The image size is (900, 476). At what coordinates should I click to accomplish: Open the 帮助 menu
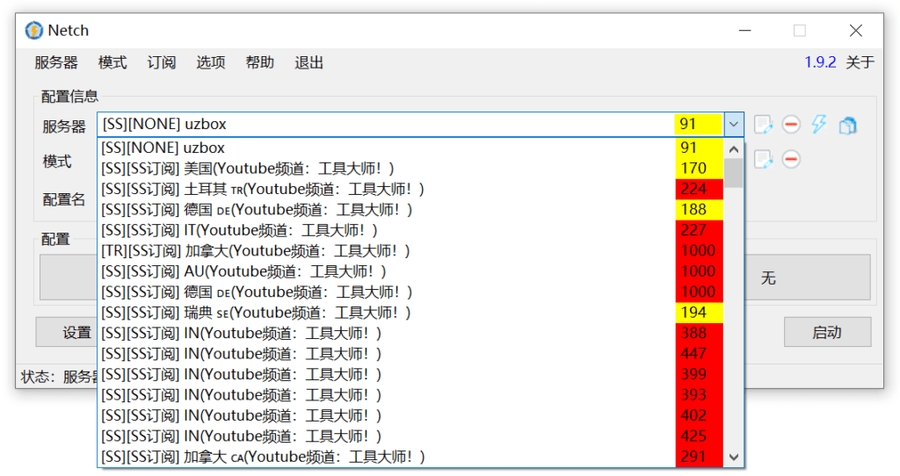[x=259, y=62]
